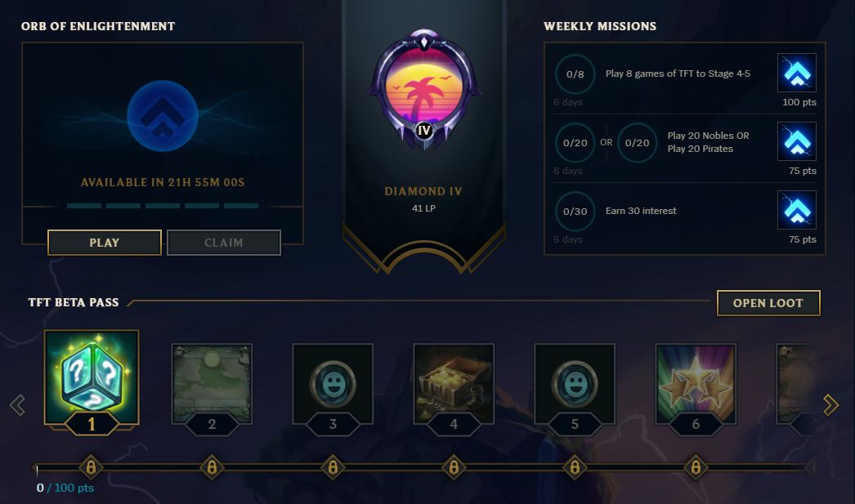Screen dimensions: 855x504
Task: Click Earn 30 interest reward icon
Action: [797, 210]
